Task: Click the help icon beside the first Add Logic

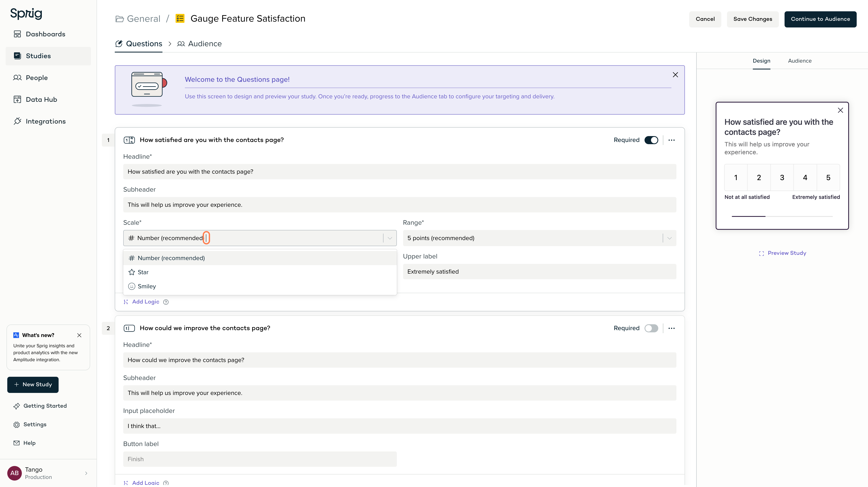Action: coord(166,302)
